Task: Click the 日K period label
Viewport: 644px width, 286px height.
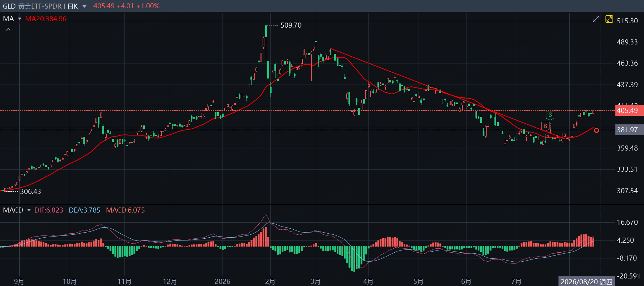Action: click(73, 6)
